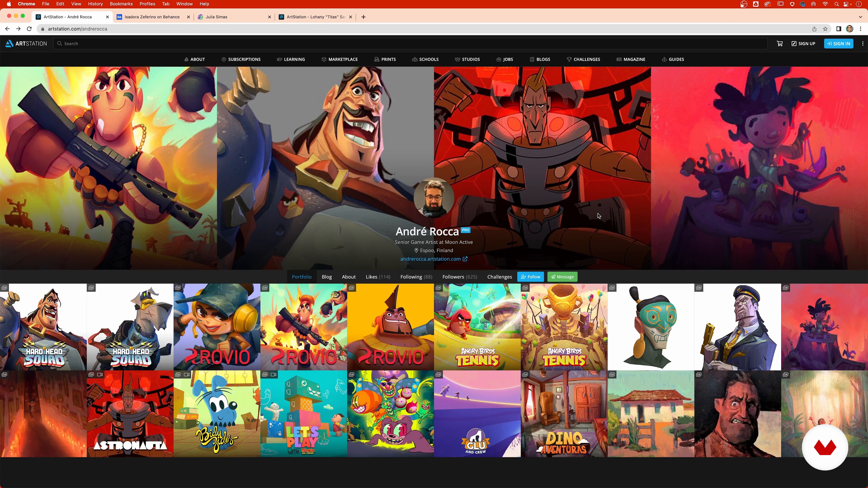Open the Apple menu

pyautogui.click(x=9, y=4)
